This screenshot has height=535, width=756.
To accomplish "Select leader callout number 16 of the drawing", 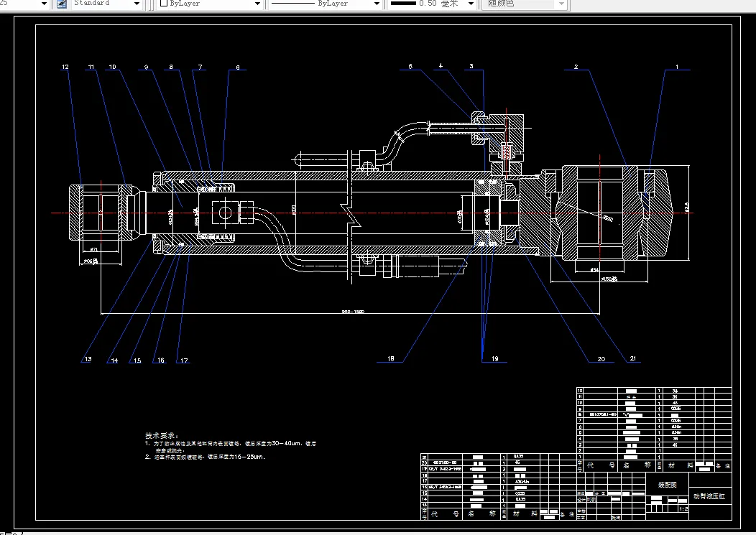I will pos(160,360).
